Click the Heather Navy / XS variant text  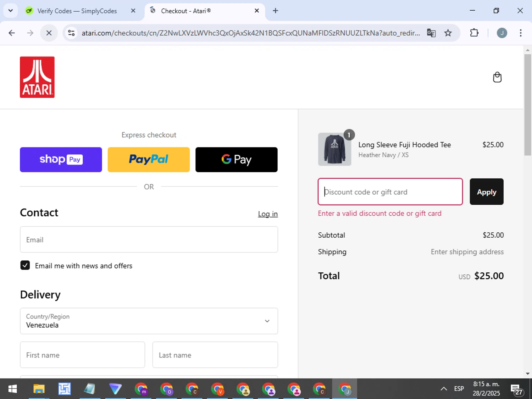point(383,155)
